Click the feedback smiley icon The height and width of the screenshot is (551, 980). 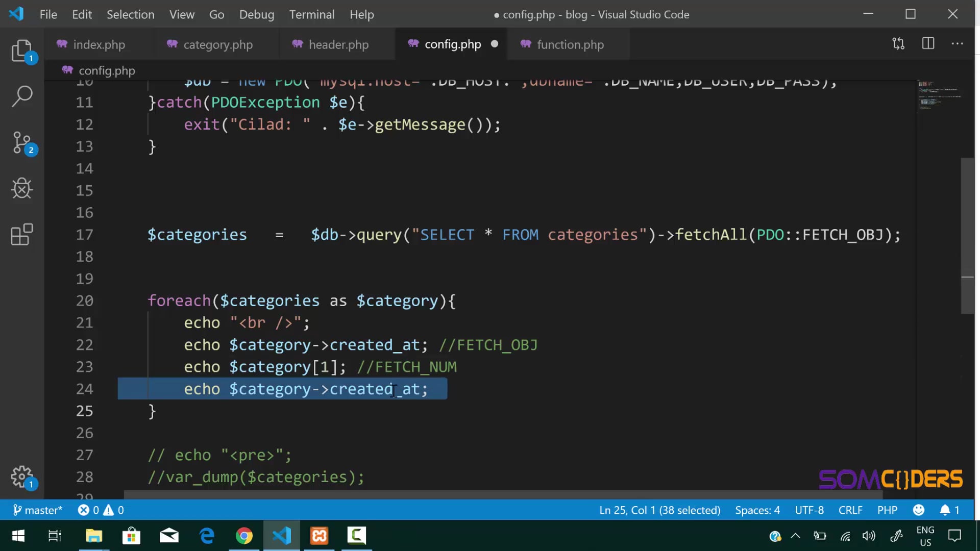[918, 510]
